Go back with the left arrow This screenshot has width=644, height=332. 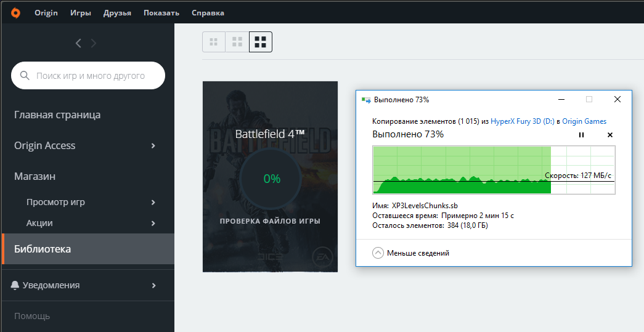coord(78,43)
